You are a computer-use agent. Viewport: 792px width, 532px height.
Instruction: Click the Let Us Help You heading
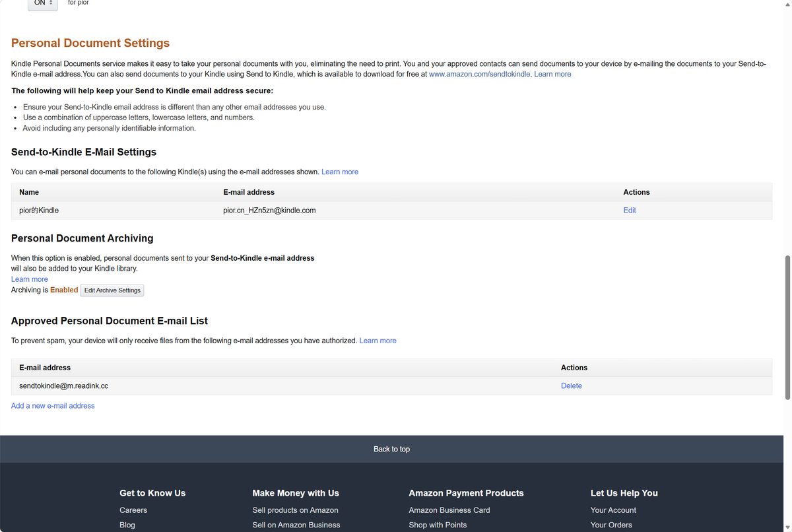(624, 493)
